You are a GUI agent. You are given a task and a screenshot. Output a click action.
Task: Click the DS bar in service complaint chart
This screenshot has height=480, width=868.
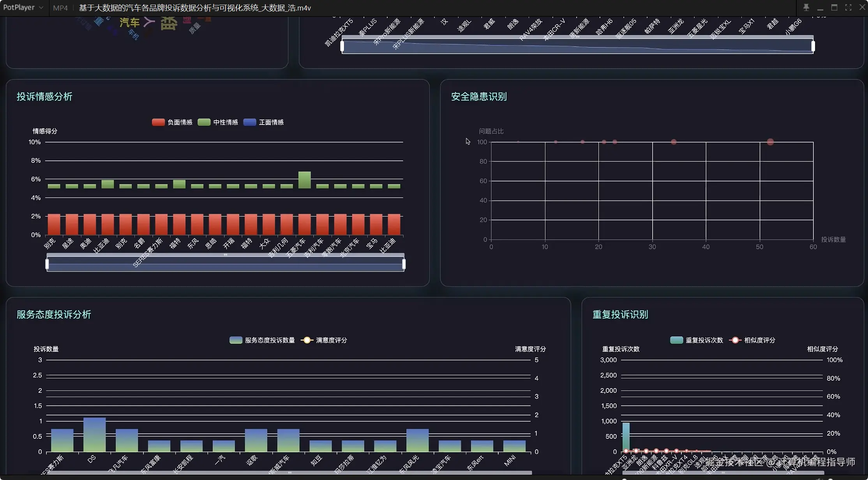pos(94,434)
